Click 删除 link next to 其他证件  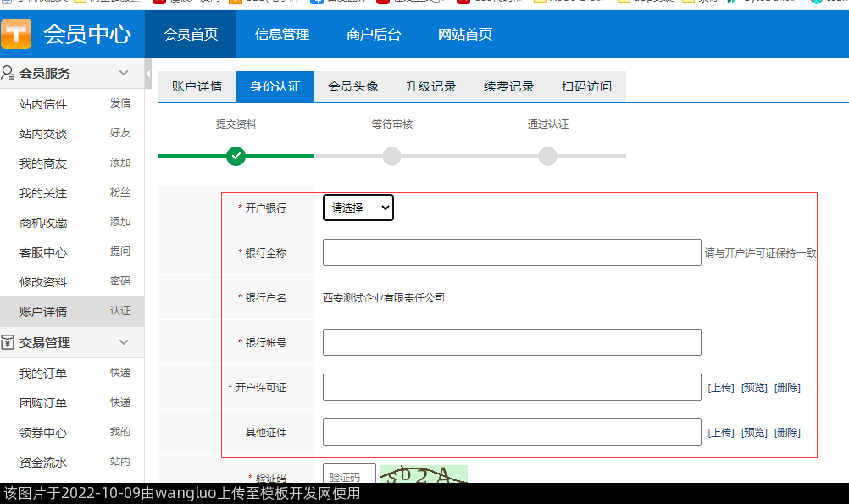(787, 433)
